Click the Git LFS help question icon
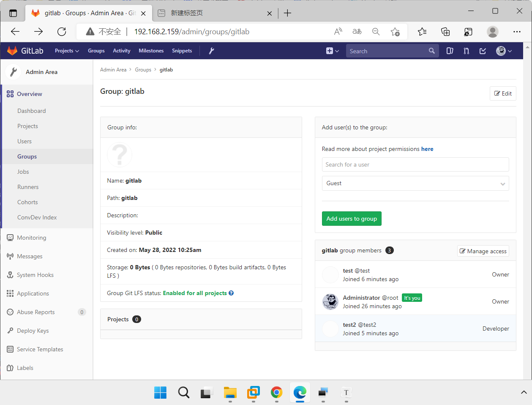The height and width of the screenshot is (405, 532). [x=231, y=293]
